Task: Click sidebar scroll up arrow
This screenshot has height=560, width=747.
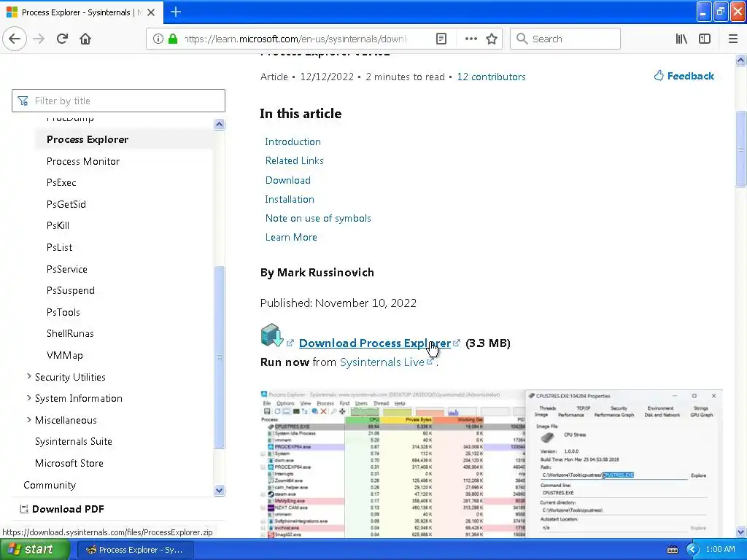Action: 219,124
